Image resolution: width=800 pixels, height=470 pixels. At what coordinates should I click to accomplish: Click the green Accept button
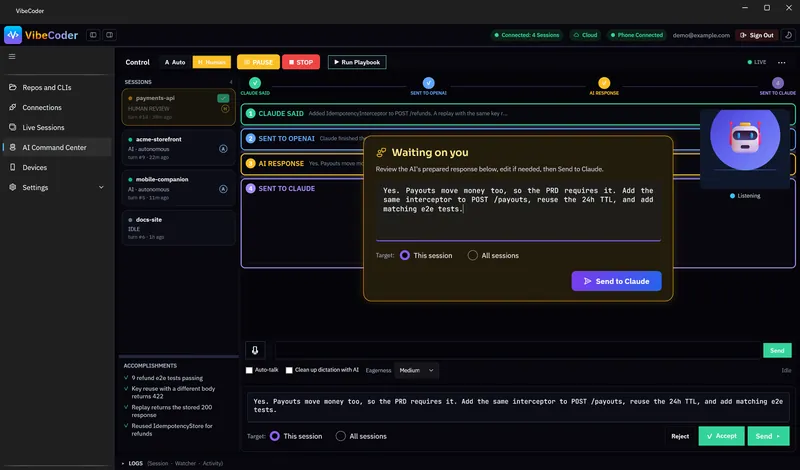click(721, 436)
